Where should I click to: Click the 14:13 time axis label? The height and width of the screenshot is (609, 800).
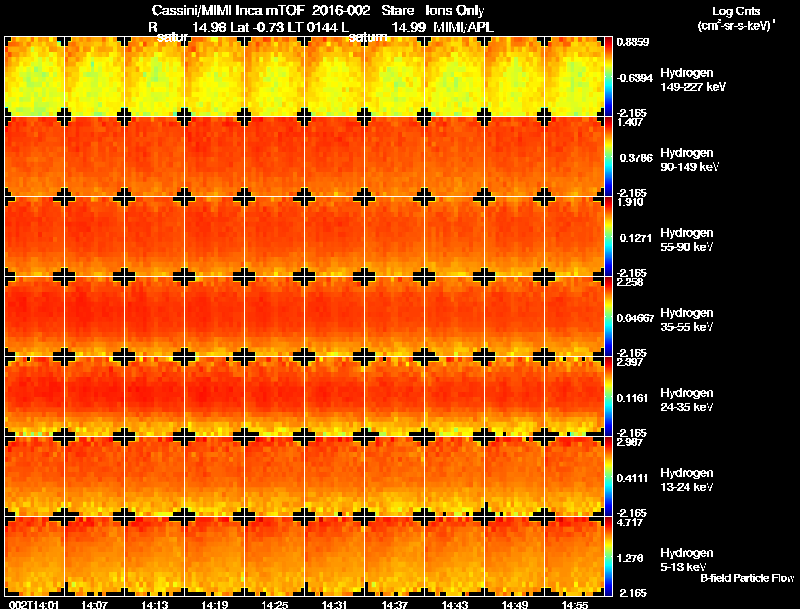point(155,605)
